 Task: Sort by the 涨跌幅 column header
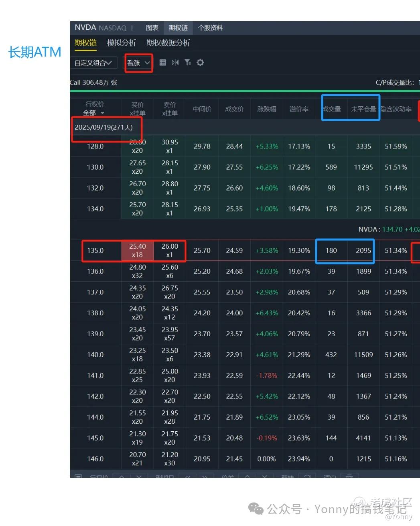tap(266, 109)
